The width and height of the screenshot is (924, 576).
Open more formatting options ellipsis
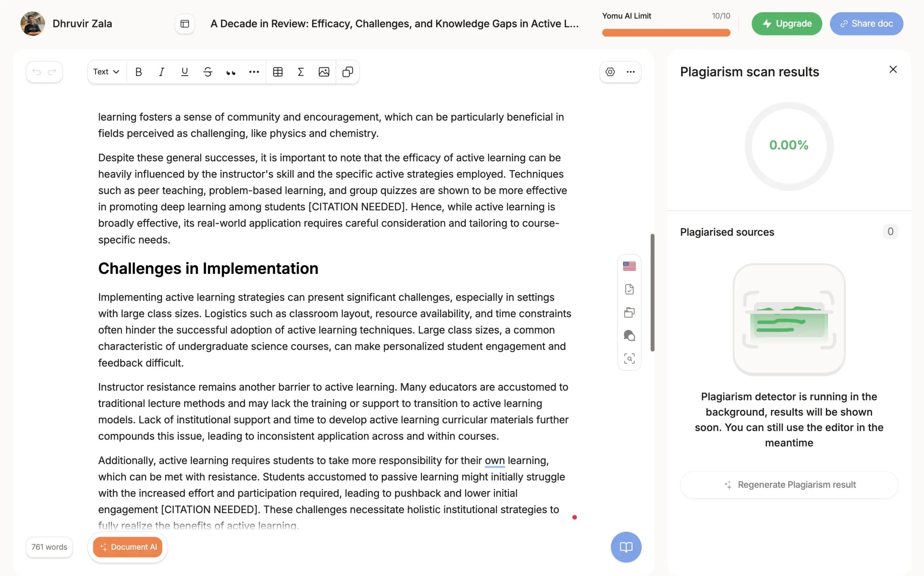point(254,71)
